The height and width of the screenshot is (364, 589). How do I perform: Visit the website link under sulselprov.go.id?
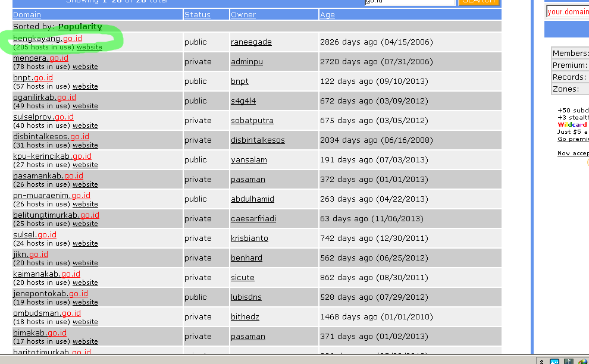[x=85, y=125]
